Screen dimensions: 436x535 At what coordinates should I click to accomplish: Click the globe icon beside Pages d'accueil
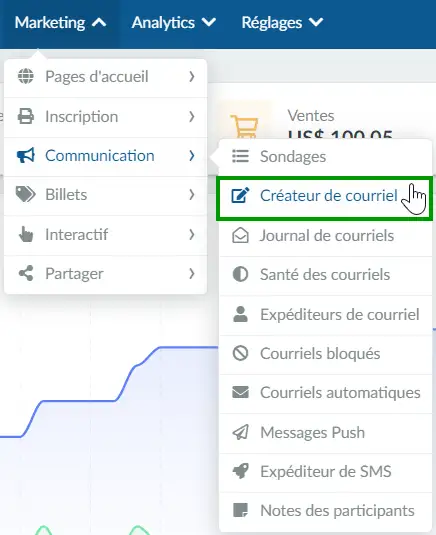click(x=26, y=76)
